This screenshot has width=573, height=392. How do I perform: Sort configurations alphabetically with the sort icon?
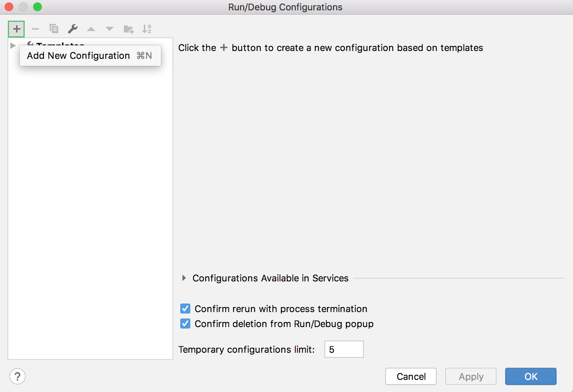point(146,29)
